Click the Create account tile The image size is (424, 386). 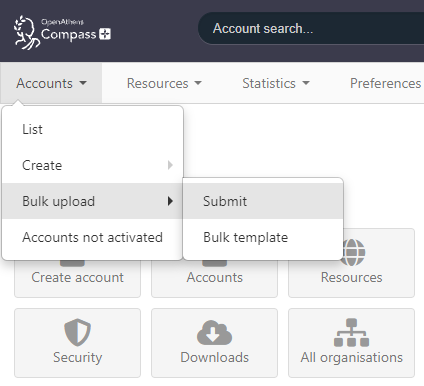77,277
